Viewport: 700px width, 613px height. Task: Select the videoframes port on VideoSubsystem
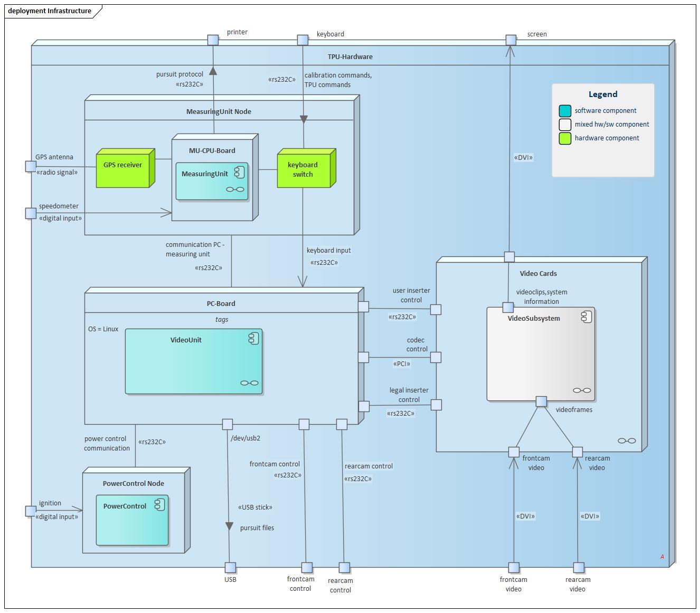tap(541, 401)
